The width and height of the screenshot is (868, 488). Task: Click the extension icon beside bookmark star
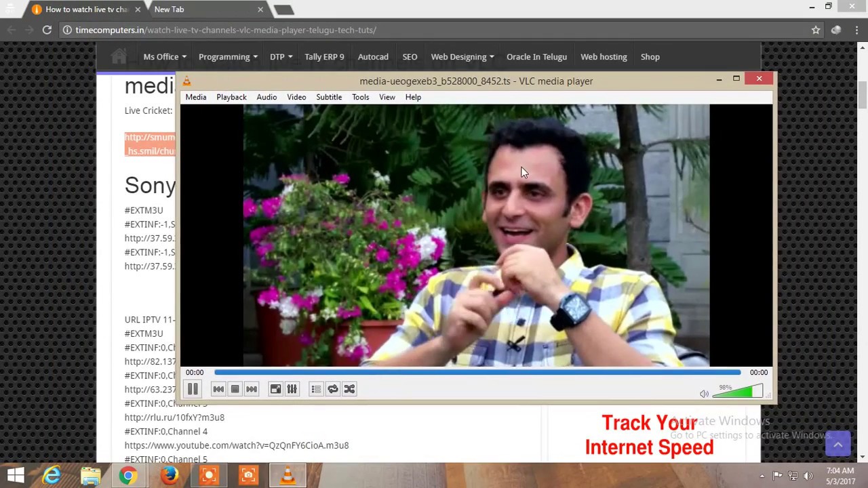pos(836,30)
